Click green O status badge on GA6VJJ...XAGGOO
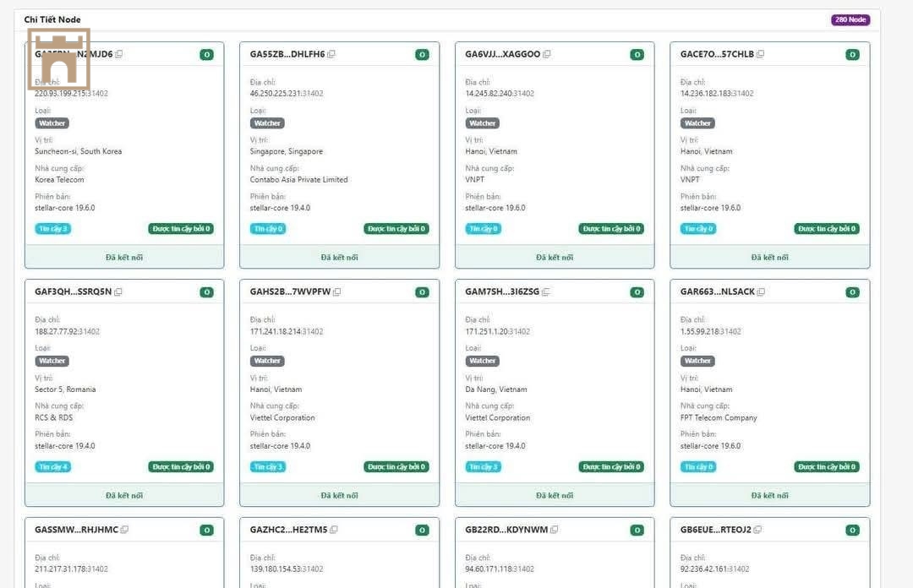 (x=637, y=55)
